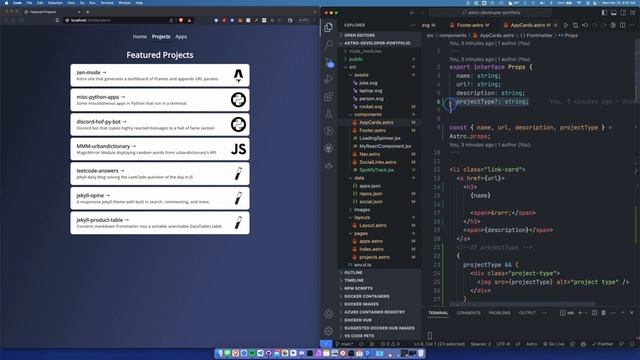Click Prettier in status bar
The image size is (640, 360).
602,344
